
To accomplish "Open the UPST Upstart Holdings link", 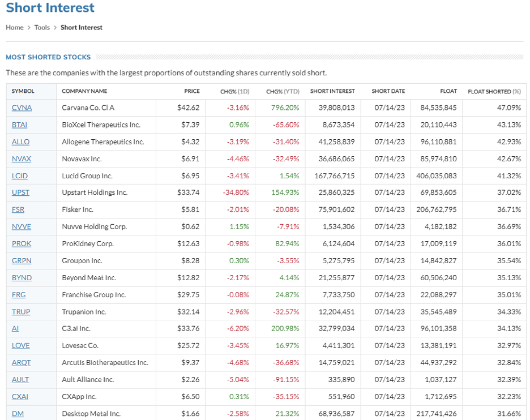I will tap(20, 192).
